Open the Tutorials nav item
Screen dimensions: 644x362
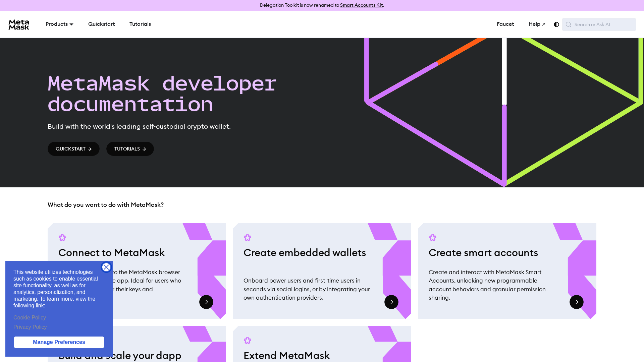140,24
